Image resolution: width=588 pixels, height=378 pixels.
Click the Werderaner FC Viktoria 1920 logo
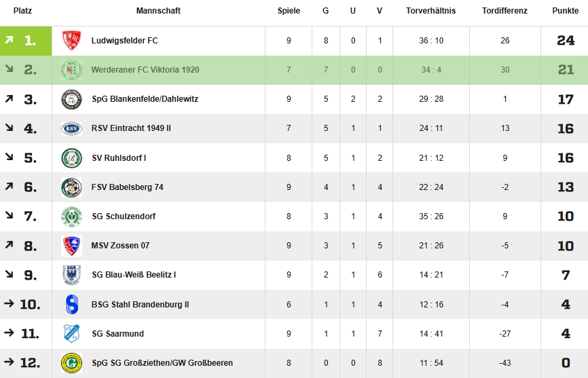[x=71, y=70]
